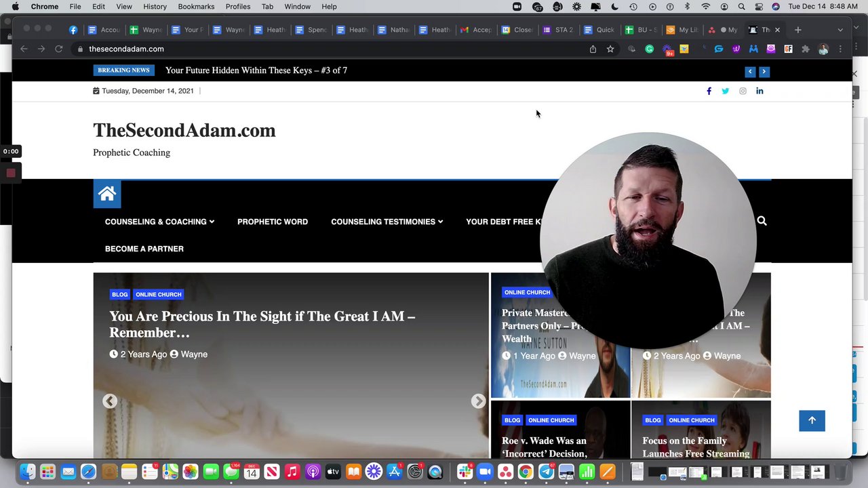Image resolution: width=868 pixels, height=488 pixels.
Task: Open a new Chrome tab
Action: coord(797,30)
